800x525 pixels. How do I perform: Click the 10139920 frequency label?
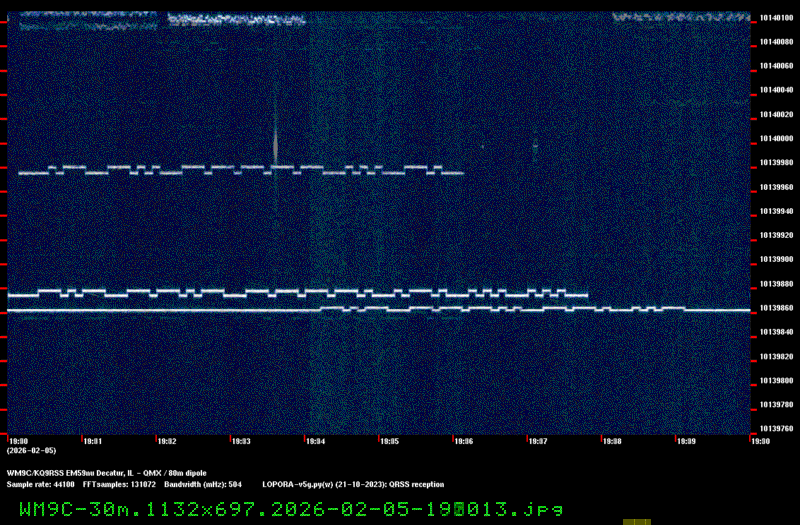(x=776, y=235)
